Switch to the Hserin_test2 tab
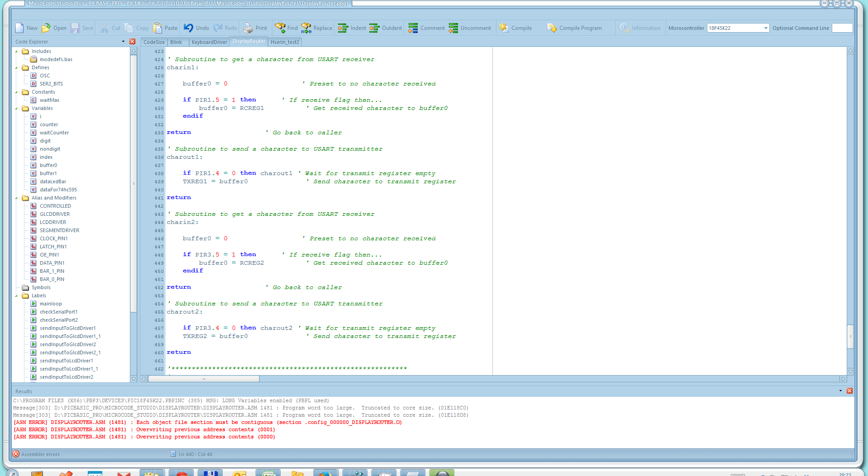The height and width of the screenshot is (476, 868). pos(285,42)
